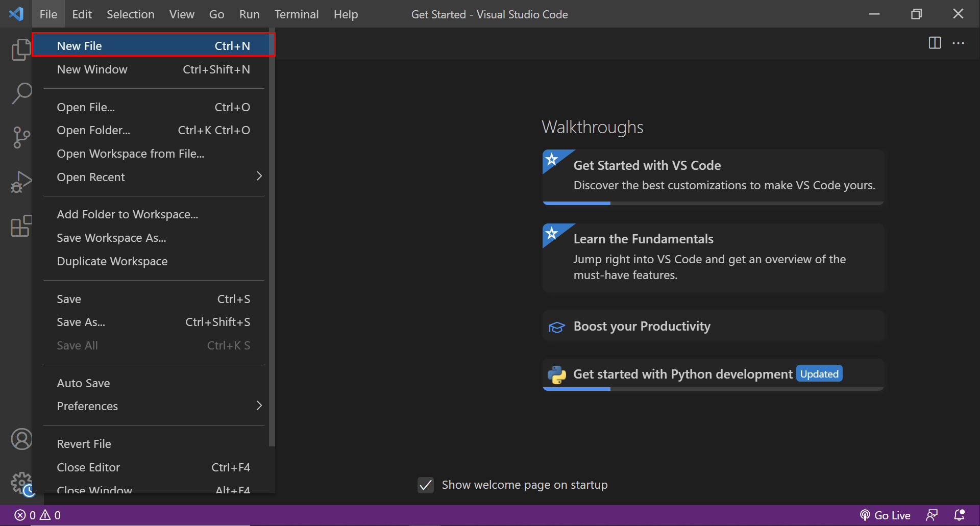This screenshot has width=980, height=526.
Task: Split the editor to the right
Action: [x=935, y=43]
